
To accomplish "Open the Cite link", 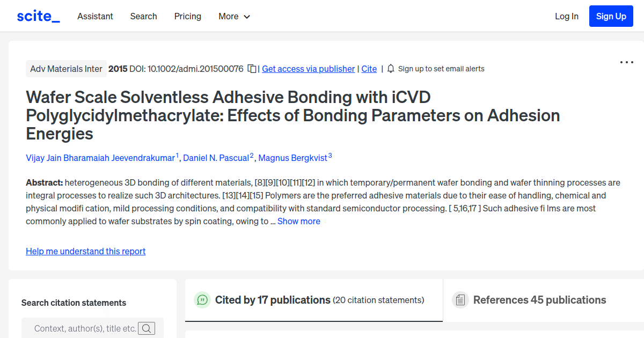I will point(369,69).
